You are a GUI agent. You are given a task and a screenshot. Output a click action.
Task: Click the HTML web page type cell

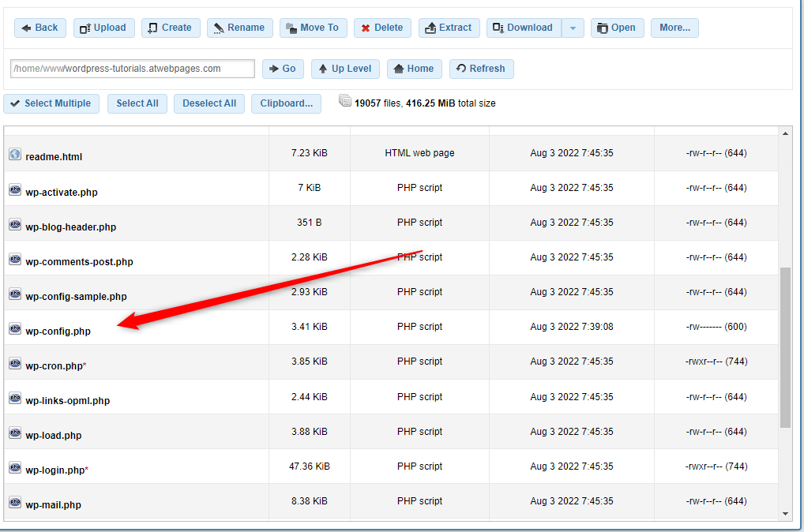419,152
